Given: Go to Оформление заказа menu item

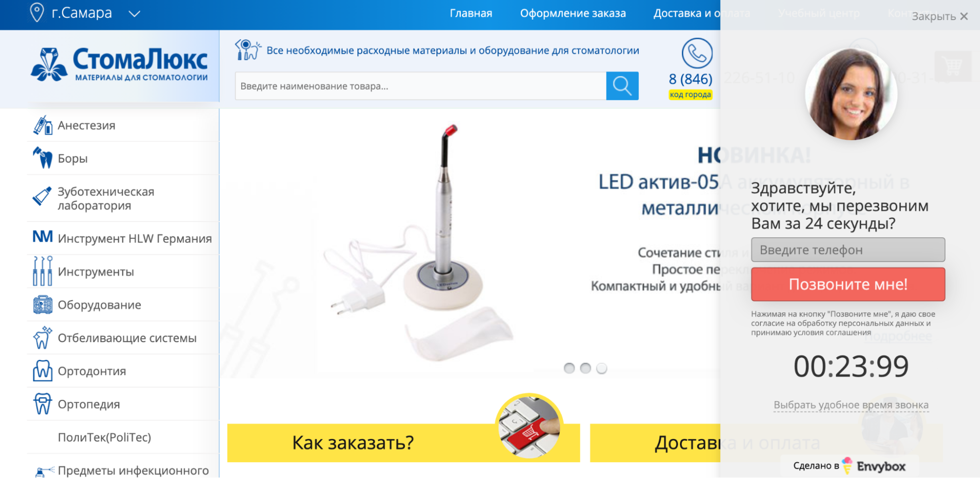Looking at the screenshot, I should [573, 13].
